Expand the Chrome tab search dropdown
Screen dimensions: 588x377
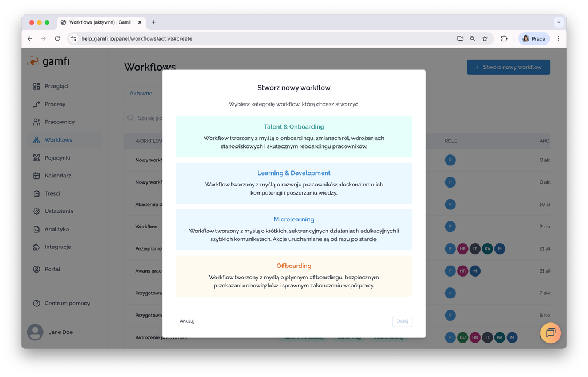(558, 22)
